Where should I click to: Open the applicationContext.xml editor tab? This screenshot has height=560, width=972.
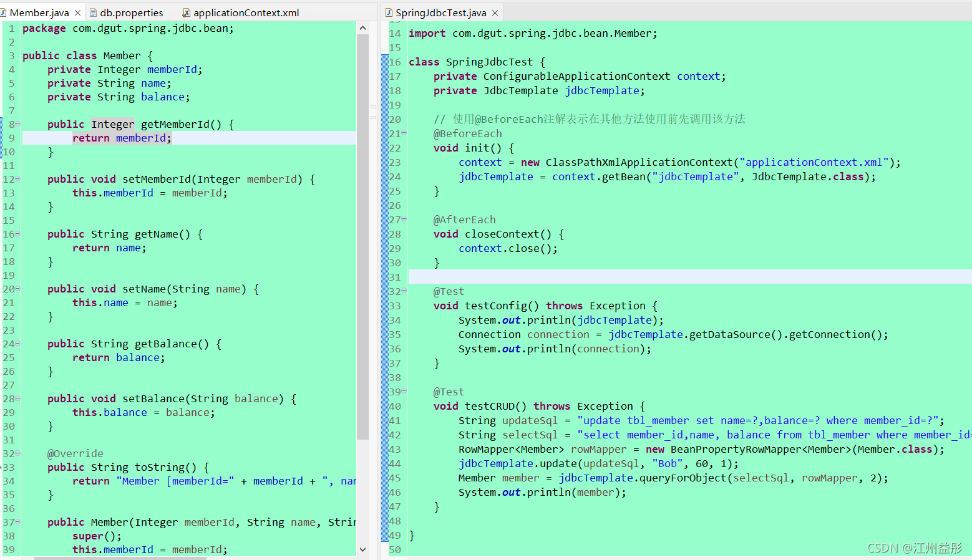[246, 12]
